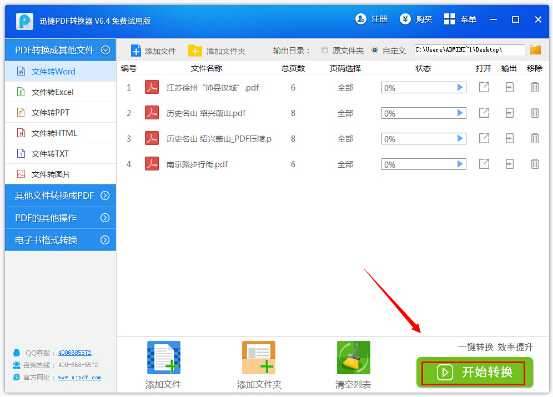Select 文件转HTML in the sidebar

60,133
